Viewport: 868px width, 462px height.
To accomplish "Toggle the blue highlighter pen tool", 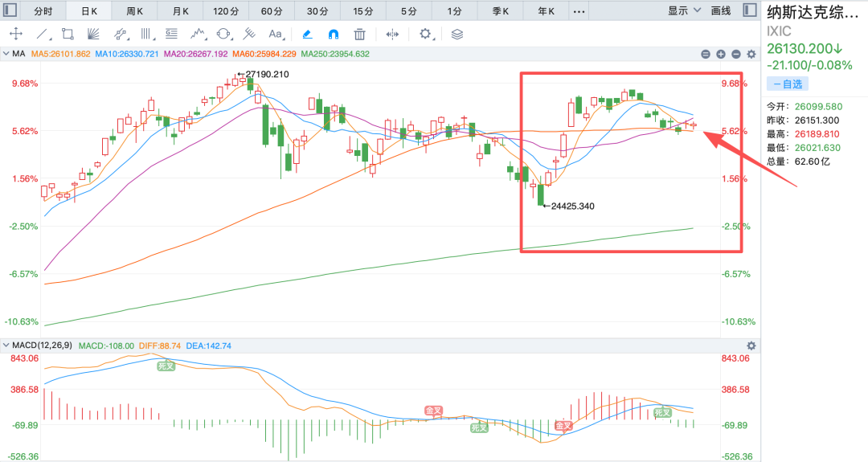I will (307, 35).
